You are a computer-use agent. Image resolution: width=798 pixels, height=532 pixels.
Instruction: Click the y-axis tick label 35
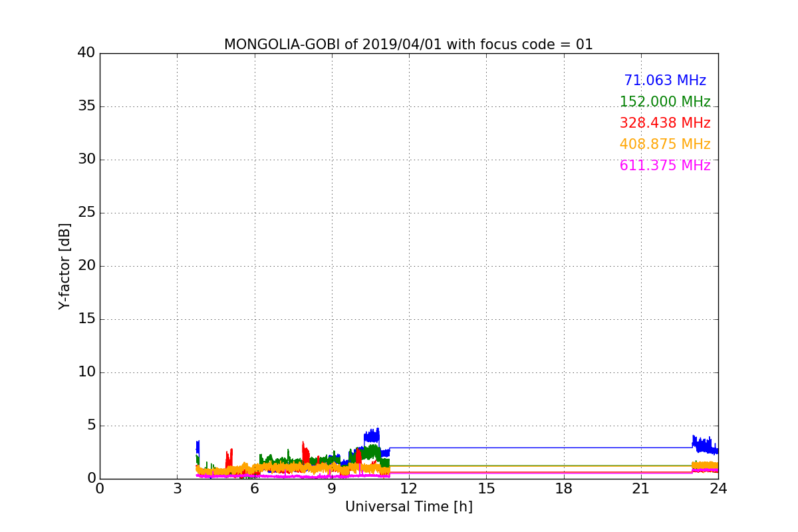pyautogui.click(x=87, y=106)
